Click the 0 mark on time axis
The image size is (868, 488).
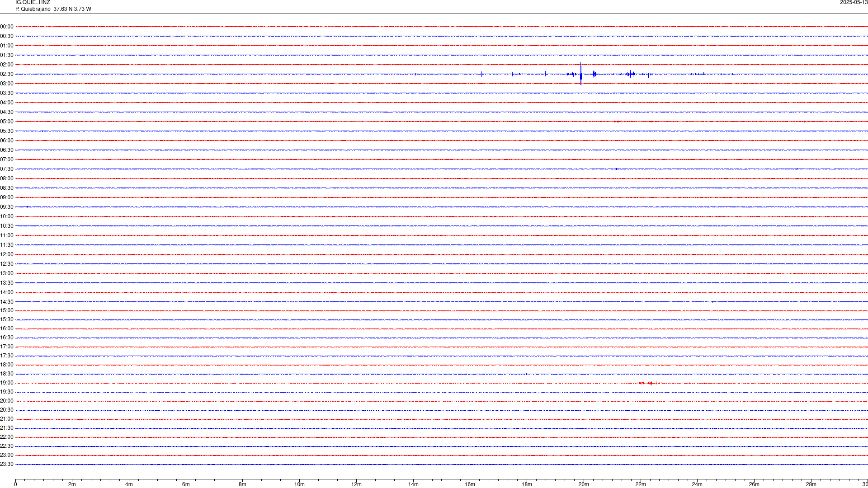tap(15, 484)
